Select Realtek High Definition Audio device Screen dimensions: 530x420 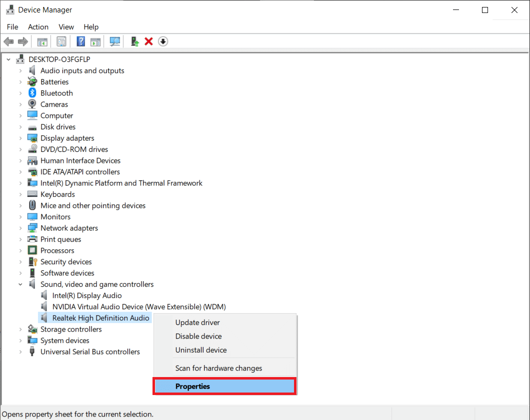coord(100,318)
